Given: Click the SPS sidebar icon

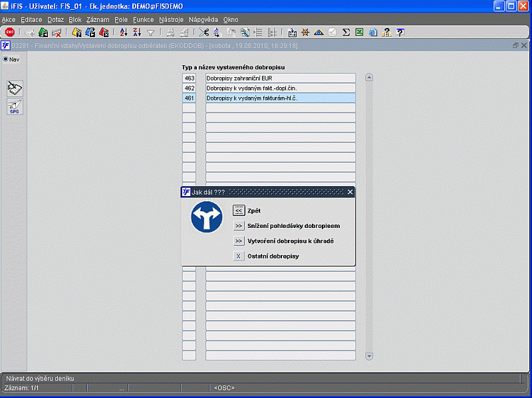Looking at the screenshot, I should (15, 106).
